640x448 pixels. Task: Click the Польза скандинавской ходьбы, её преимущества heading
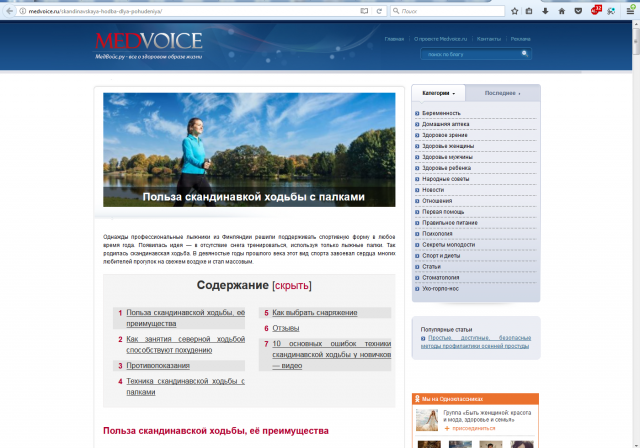pyautogui.click(x=216, y=431)
